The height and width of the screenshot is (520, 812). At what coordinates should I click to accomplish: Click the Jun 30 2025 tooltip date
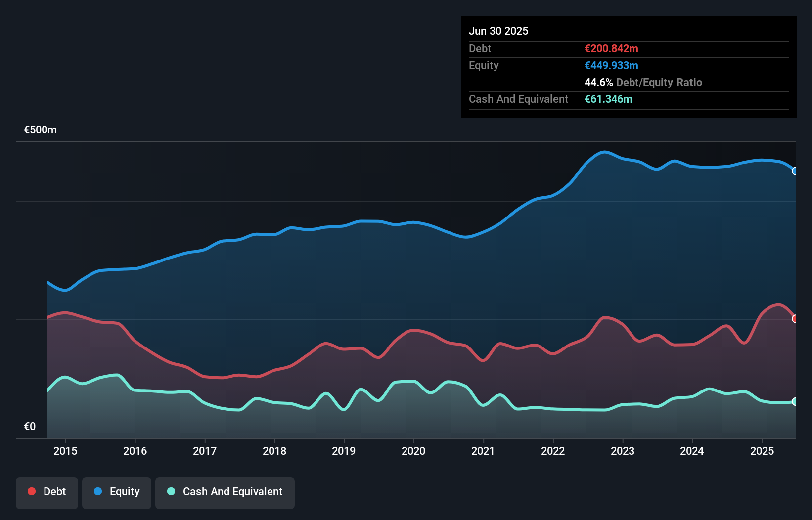498,31
